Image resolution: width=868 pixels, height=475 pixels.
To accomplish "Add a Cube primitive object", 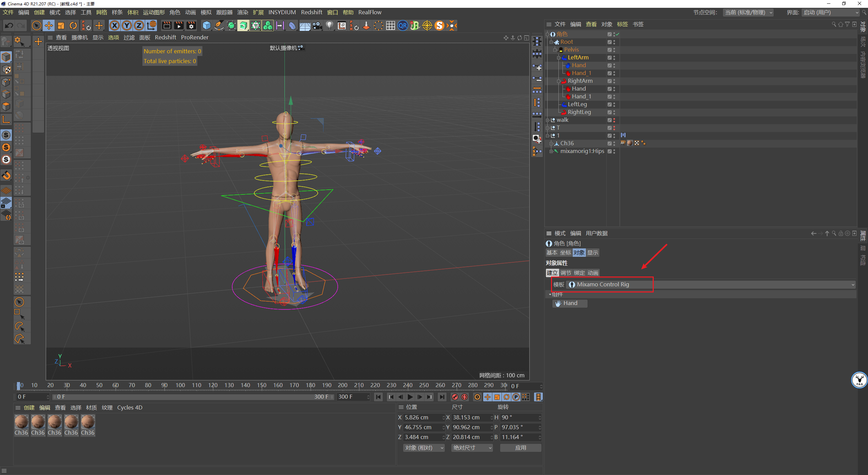I will tap(206, 25).
